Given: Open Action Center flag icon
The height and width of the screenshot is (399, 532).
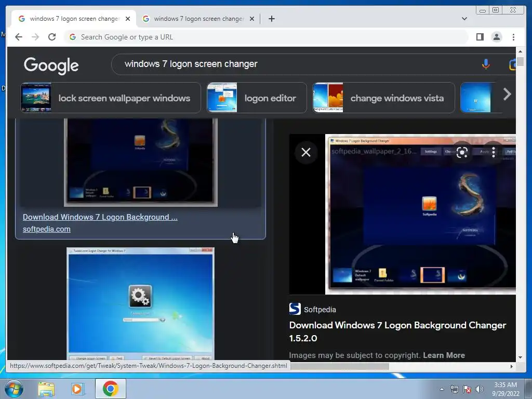Looking at the screenshot, I should click(x=467, y=389).
